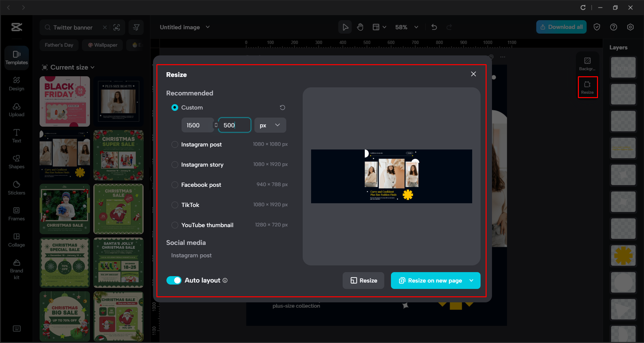Select the hand pan tool in toolbar
The image size is (644, 343).
(360, 27)
